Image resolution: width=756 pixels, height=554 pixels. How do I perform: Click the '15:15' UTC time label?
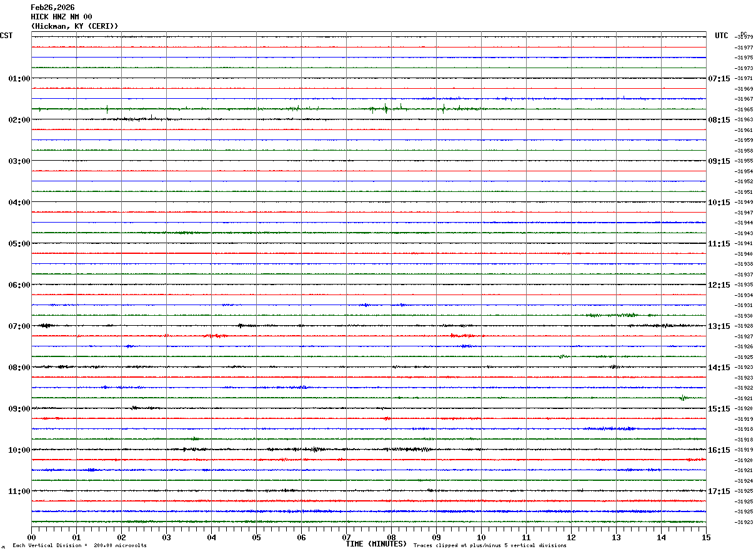click(719, 409)
